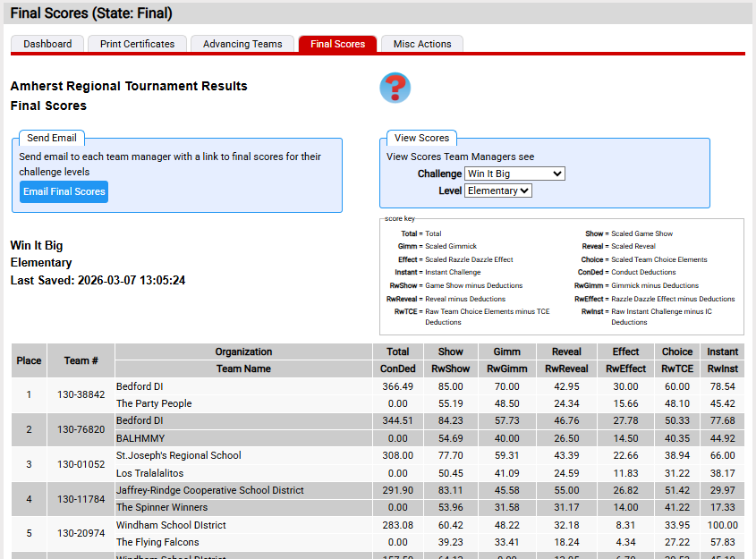Click the Jaffrey-Rindge Cooperative School District row
756x559 pixels.
[210, 490]
